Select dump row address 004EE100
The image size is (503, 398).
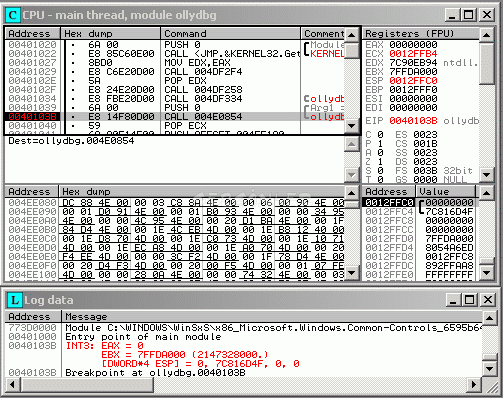(x=32, y=275)
